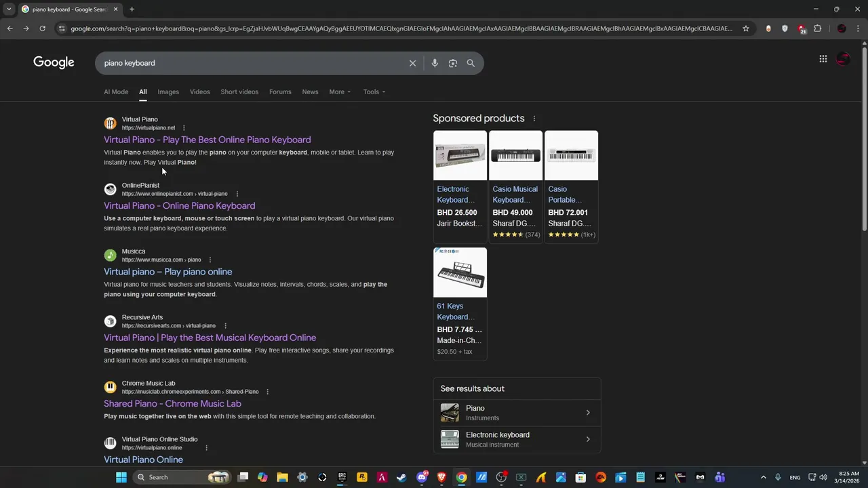Switch to the Images tab

[168, 91]
